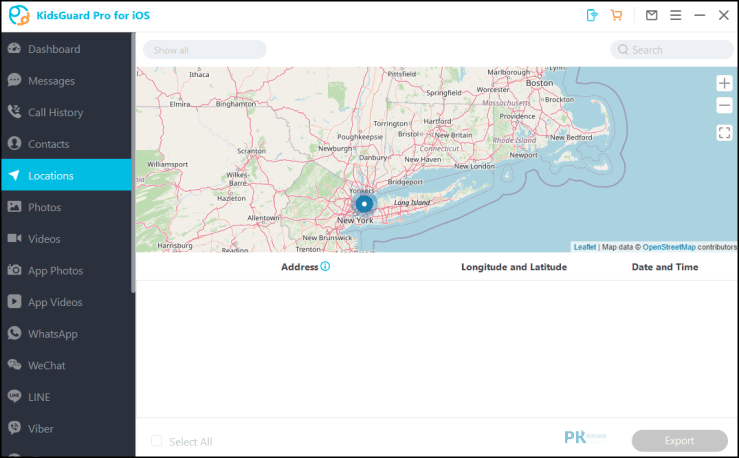Click the Messages speech bubble icon
This screenshot has width=739, height=458.
14,80
